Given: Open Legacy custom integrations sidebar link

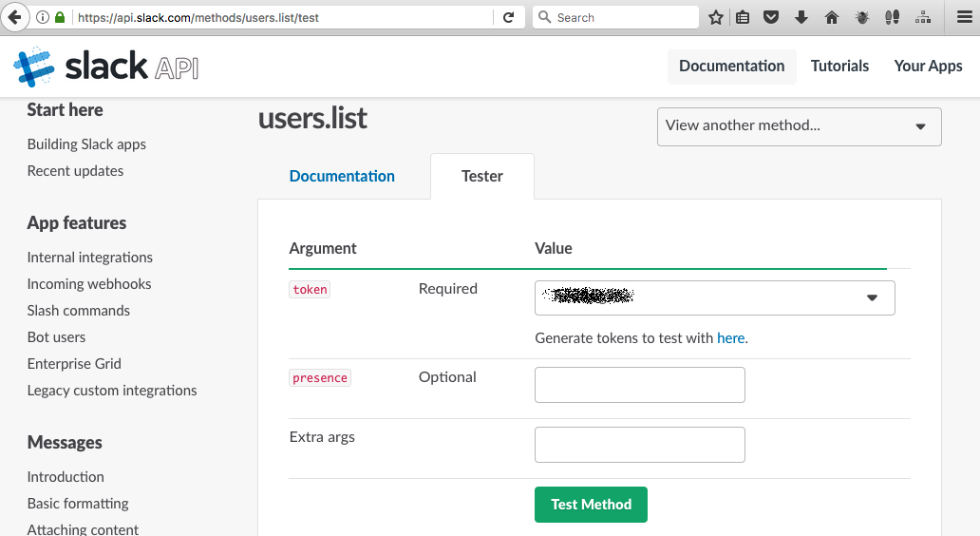Looking at the screenshot, I should (x=112, y=391).
